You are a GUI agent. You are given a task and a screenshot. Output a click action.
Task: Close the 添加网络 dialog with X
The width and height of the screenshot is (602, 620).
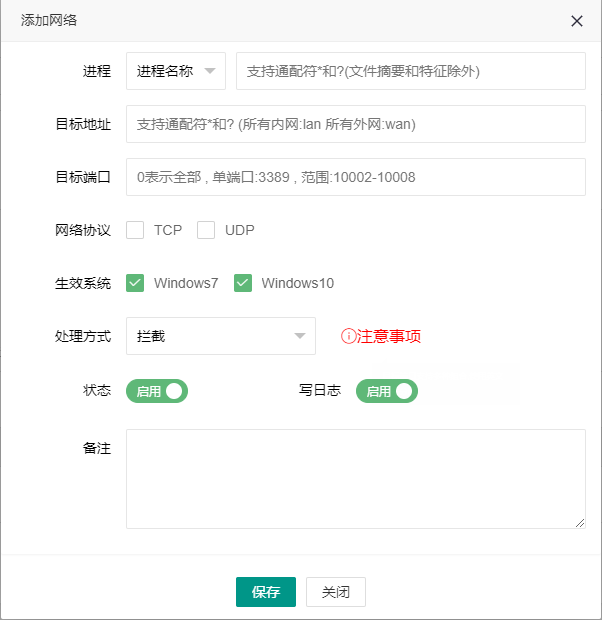(x=577, y=21)
